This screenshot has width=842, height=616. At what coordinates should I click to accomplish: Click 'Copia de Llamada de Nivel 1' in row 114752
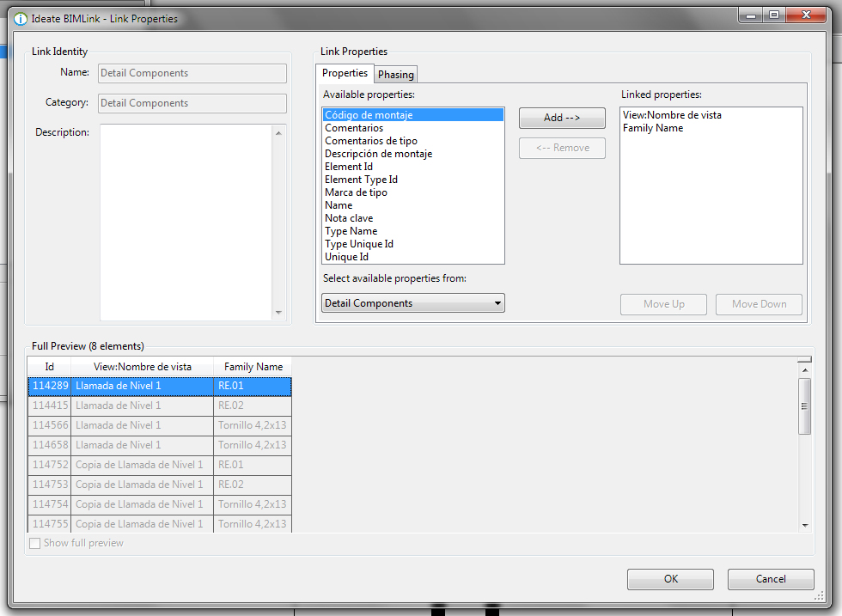(x=143, y=465)
